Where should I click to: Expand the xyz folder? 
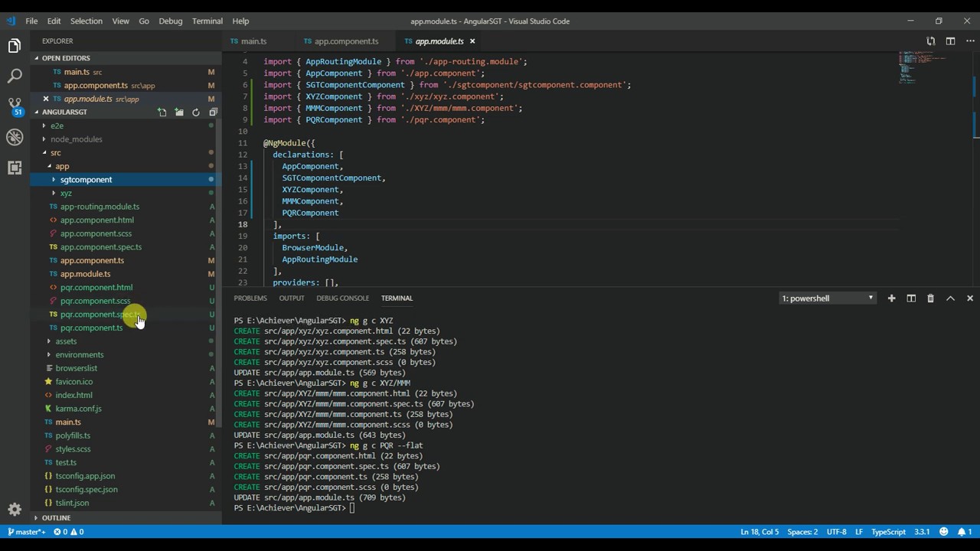(x=65, y=193)
